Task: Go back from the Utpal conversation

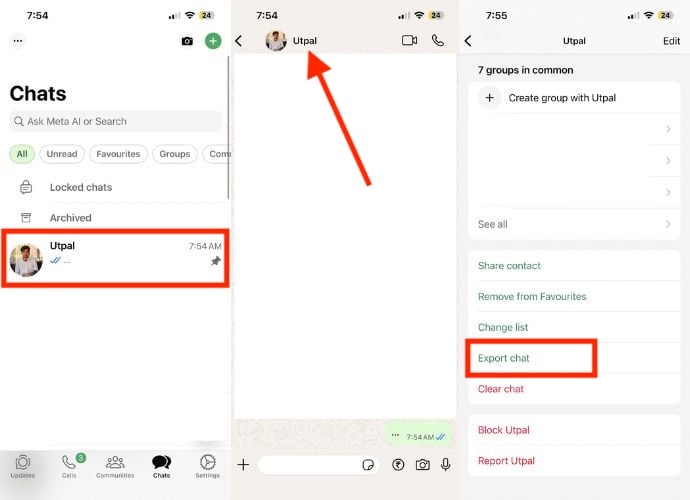Action: 239,41
